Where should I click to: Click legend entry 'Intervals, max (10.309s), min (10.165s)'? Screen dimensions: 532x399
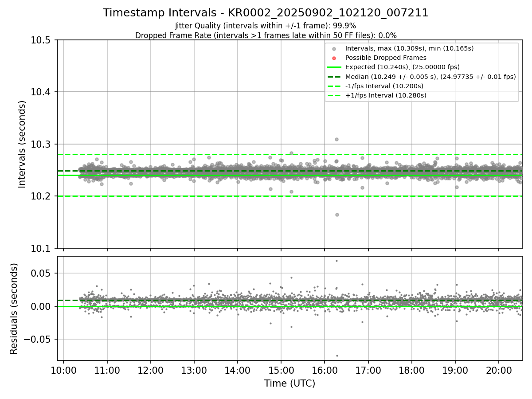coord(410,48)
